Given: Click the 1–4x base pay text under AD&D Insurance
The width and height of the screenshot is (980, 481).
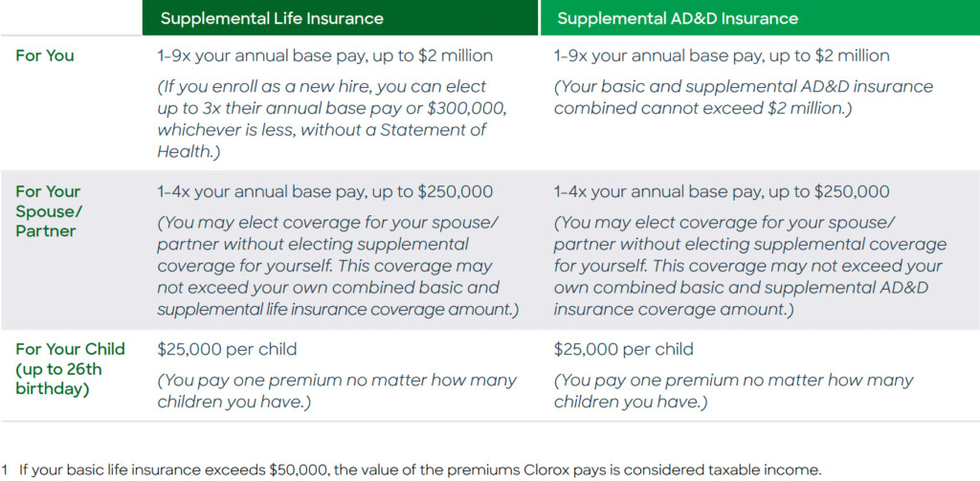Looking at the screenshot, I should (x=721, y=191).
